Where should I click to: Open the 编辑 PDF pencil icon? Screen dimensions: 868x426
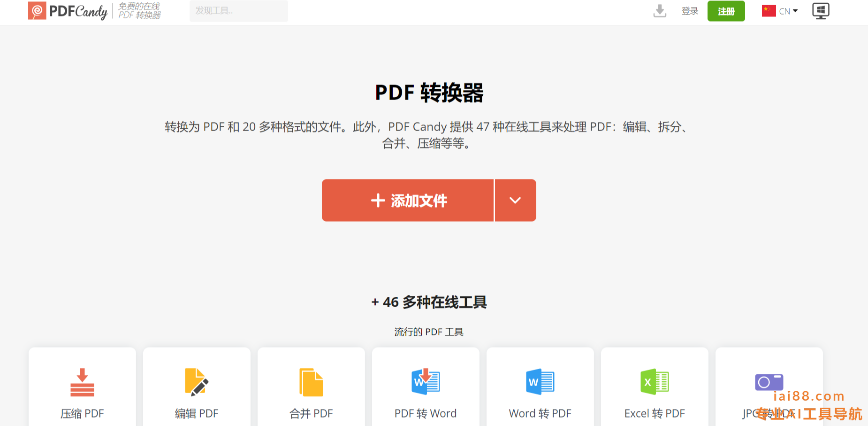(x=197, y=382)
